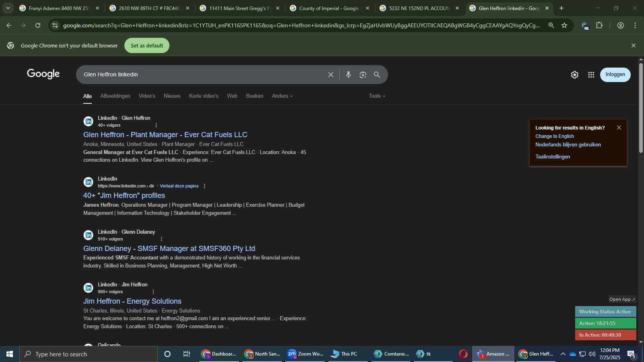
Task: Click the Open App overlay button
Action: pos(622,299)
